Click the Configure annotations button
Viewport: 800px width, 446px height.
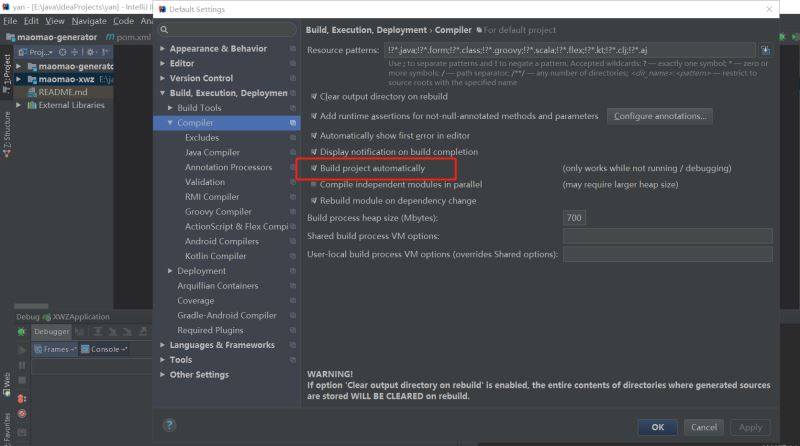click(x=659, y=116)
